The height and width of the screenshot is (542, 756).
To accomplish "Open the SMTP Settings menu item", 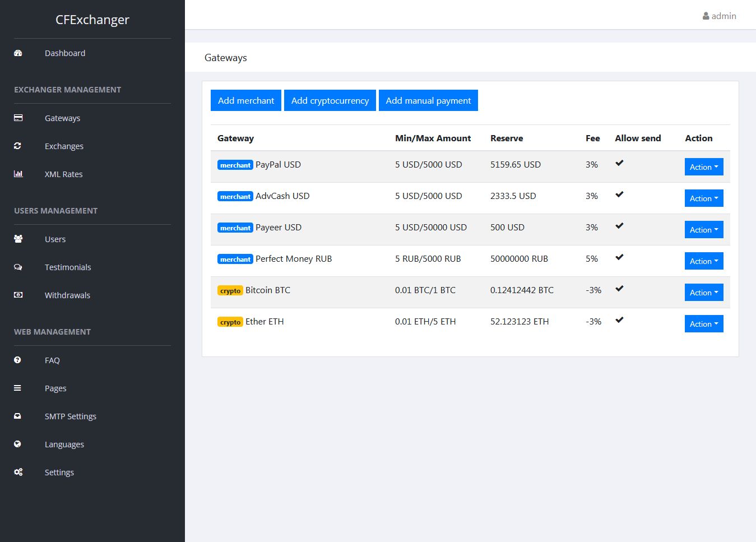I will coord(71,416).
